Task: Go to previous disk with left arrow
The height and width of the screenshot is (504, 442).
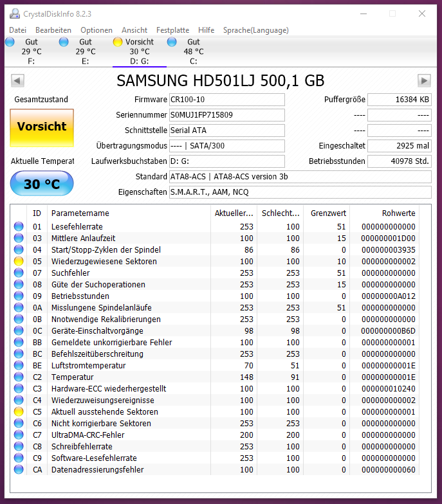Action: [18, 80]
